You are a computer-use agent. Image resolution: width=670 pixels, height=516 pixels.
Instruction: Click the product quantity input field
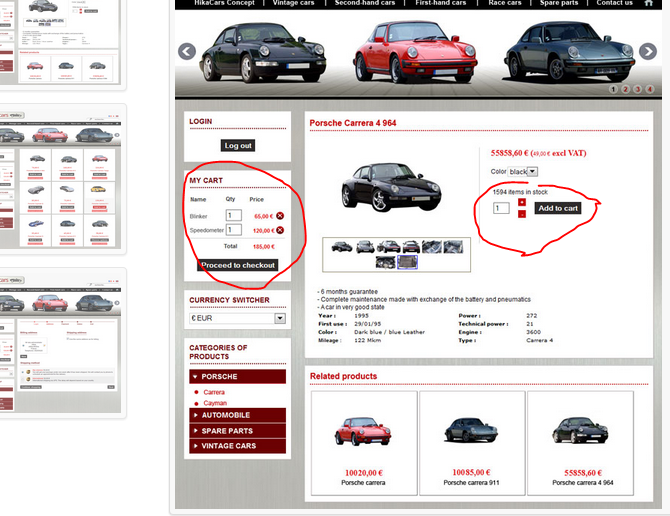(x=501, y=208)
